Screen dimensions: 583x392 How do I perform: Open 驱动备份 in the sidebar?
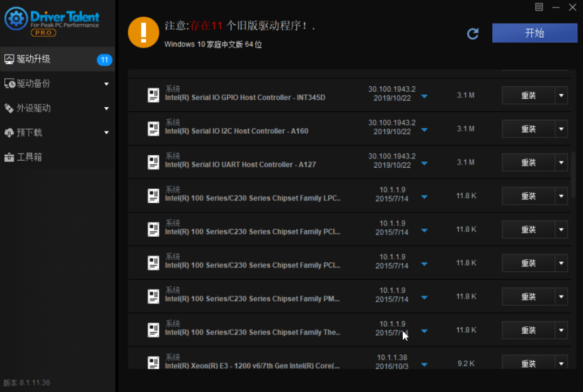[58, 84]
